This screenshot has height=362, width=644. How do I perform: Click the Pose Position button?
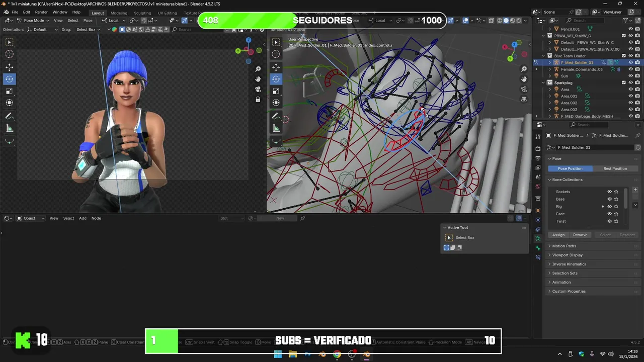coord(570,168)
